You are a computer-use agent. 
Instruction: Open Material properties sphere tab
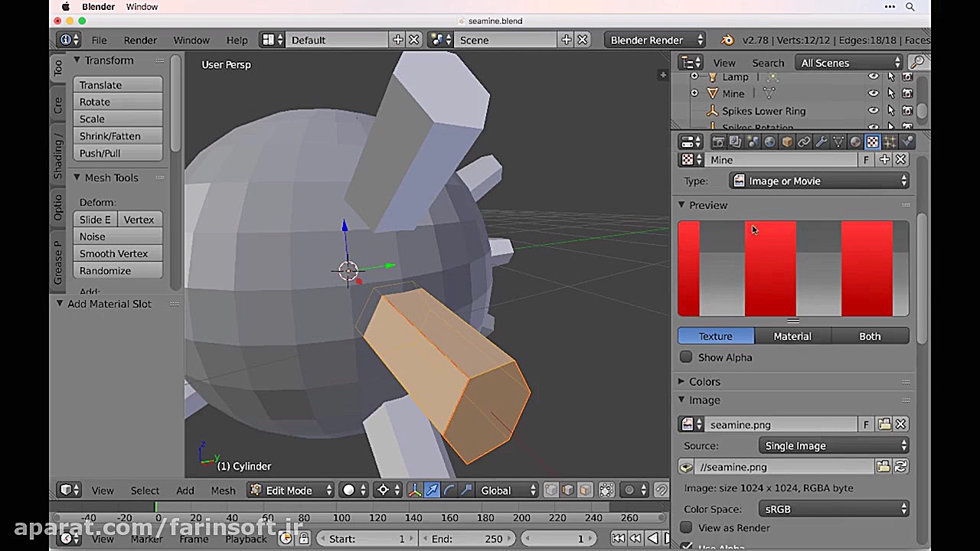tap(855, 142)
